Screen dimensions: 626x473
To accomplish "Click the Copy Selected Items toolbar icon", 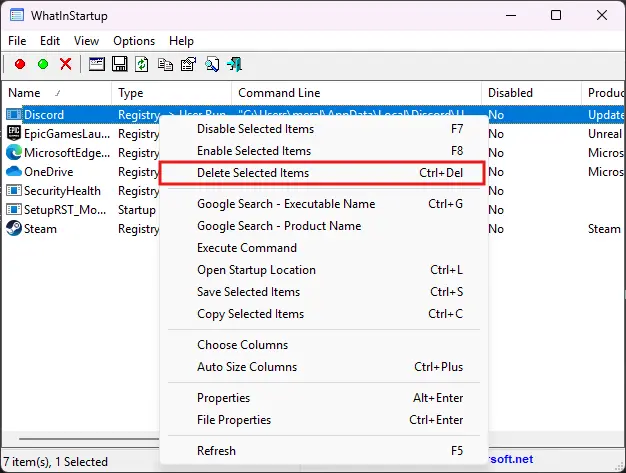I will (165, 64).
